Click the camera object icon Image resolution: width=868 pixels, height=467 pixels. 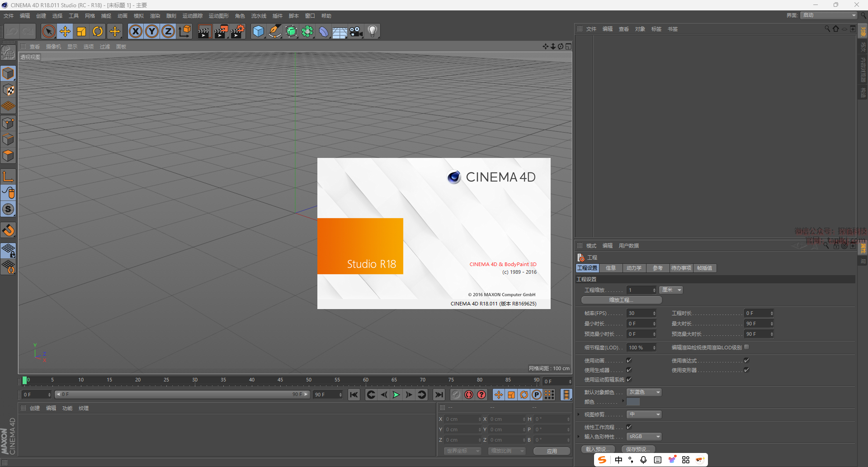click(356, 31)
